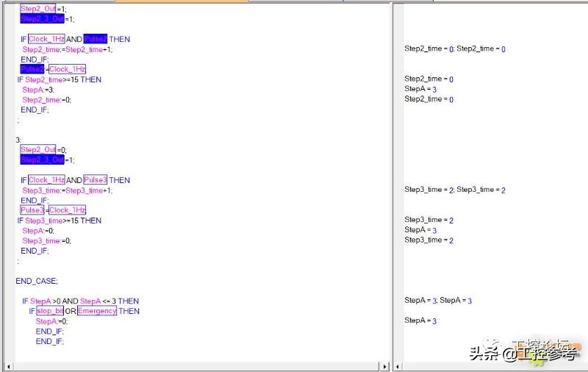
Task: Click the Step3_time:=0 statement
Action: (x=46, y=240)
